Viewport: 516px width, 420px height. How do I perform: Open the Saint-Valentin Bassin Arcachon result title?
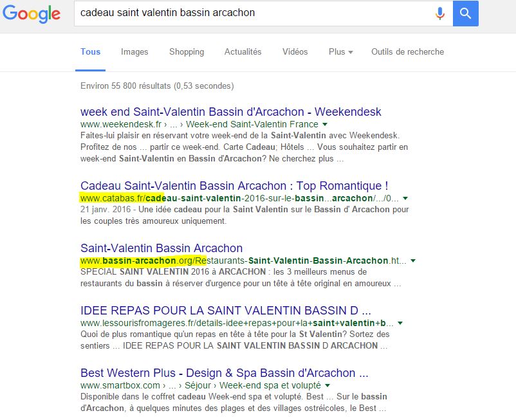(161, 248)
